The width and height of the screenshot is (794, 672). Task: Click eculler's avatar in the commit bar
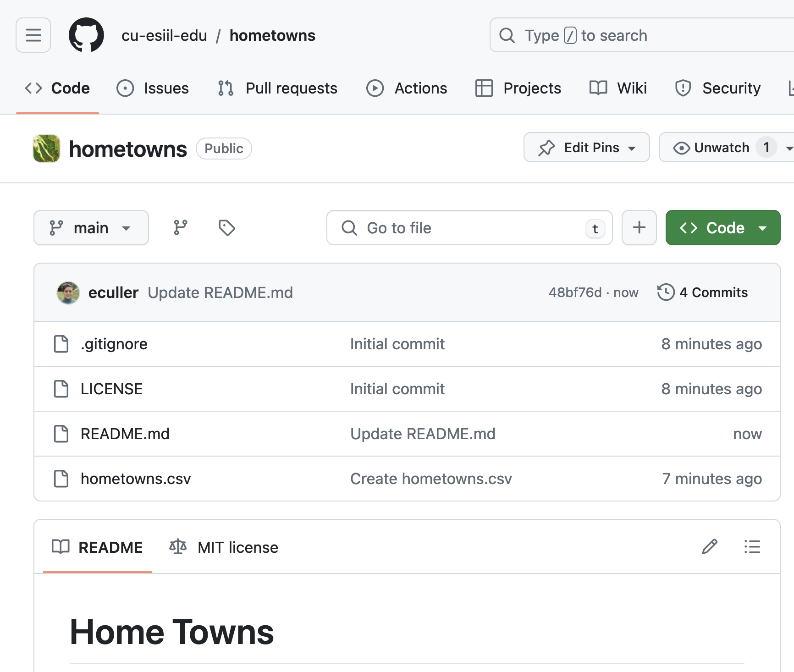click(68, 292)
